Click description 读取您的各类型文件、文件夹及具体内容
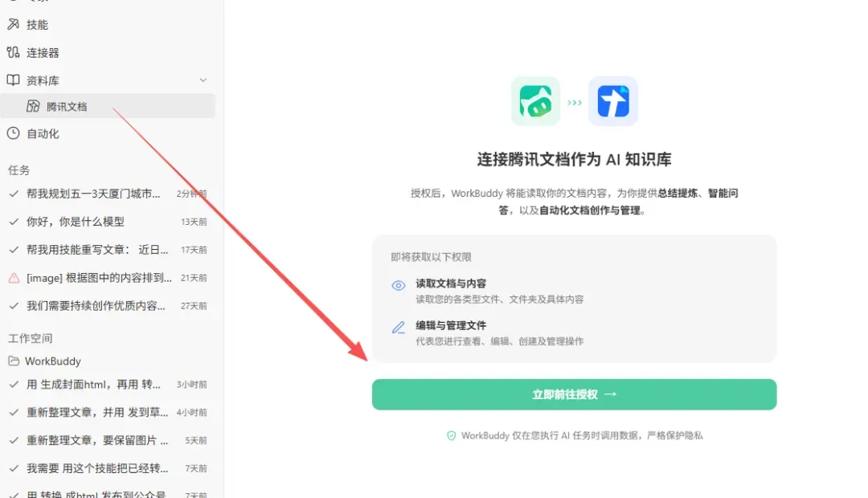This screenshot has height=498, width=868. pyautogui.click(x=499, y=300)
